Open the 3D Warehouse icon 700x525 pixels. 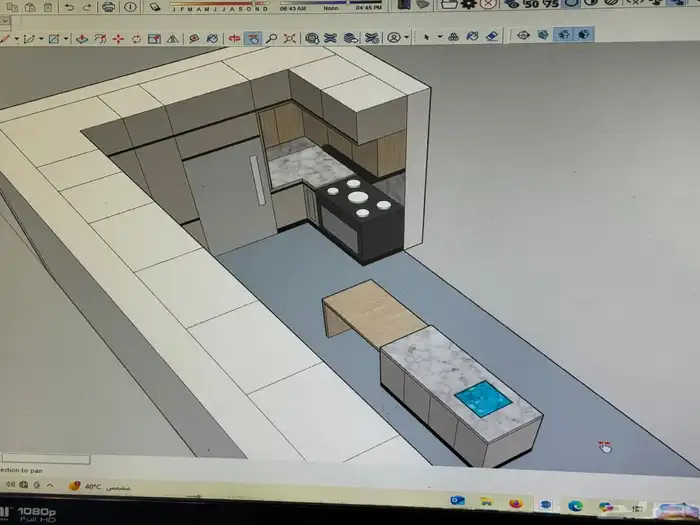pos(312,38)
